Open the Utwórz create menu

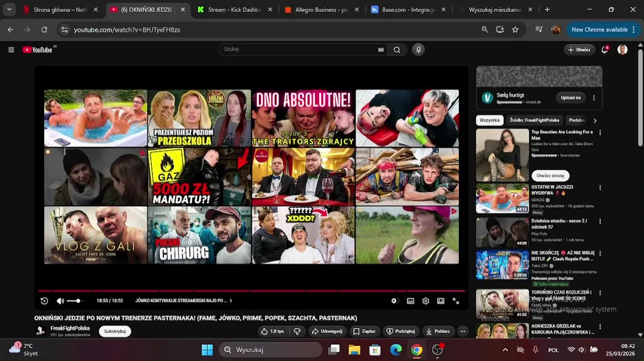point(579,50)
